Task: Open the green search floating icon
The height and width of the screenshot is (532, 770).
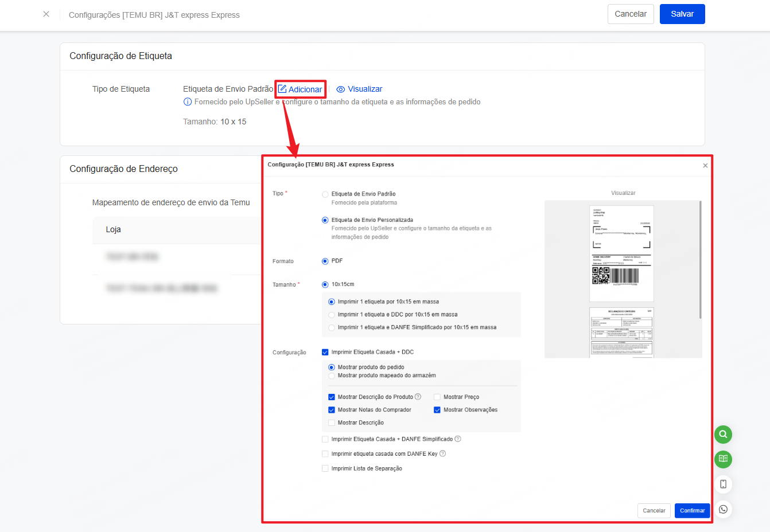Action: point(723,434)
